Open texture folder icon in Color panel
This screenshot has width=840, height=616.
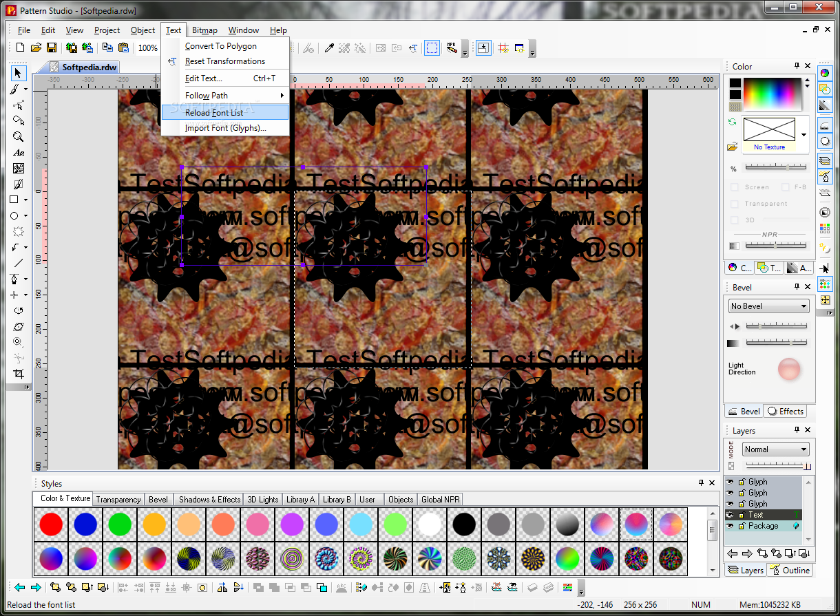point(733,147)
